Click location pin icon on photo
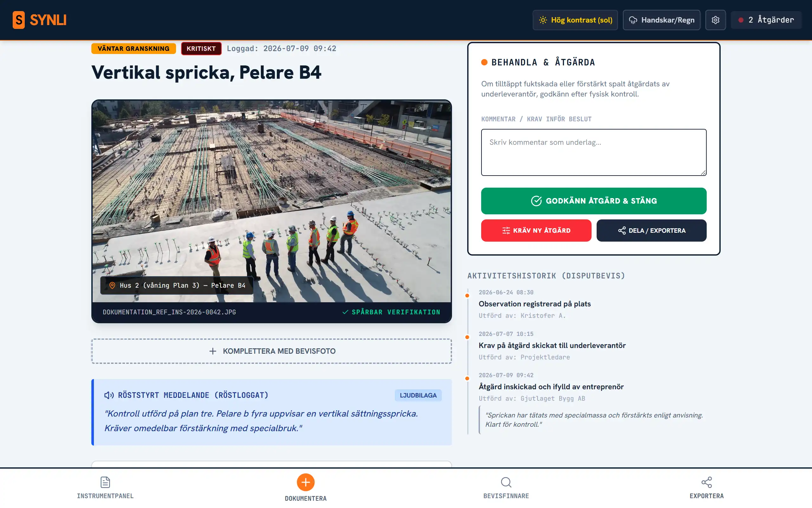This screenshot has height=508, width=812. tap(112, 285)
